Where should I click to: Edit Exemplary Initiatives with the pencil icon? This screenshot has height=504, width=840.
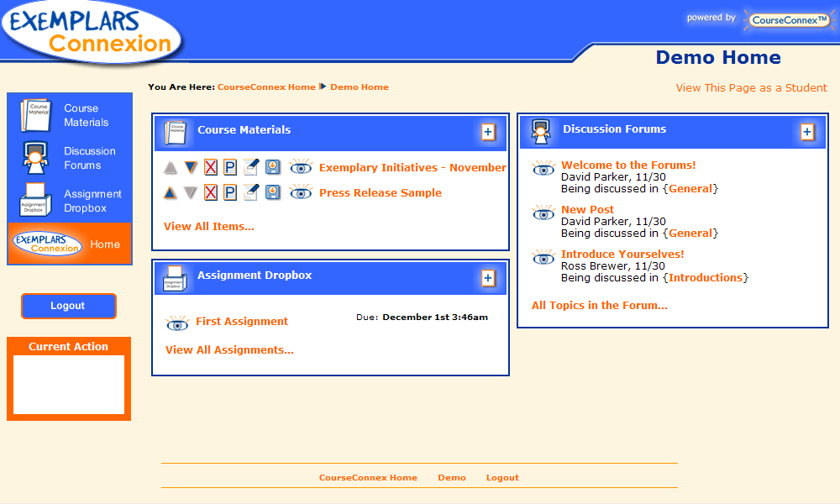point(250,168)
